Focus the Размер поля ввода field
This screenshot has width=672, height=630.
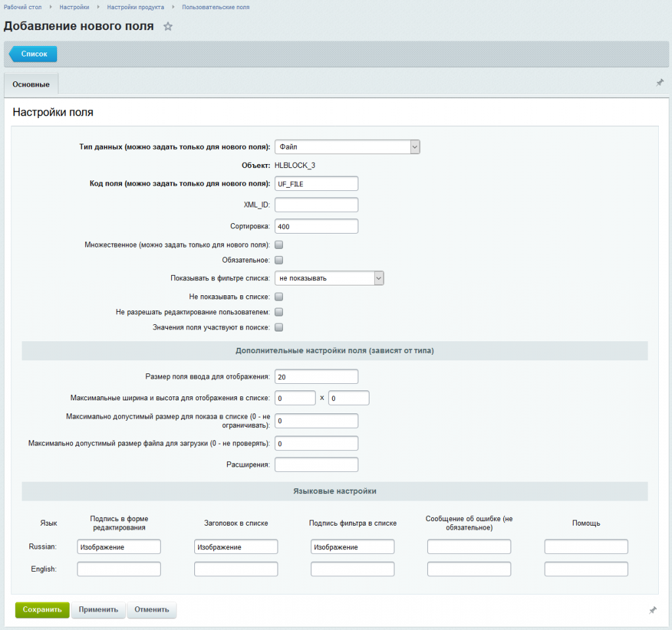point(316,377)
